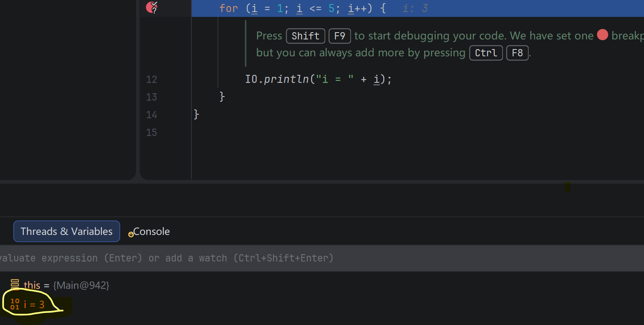Click the IO.println code line 12
Image resolution: width=644 pixels, height=325 pixels.
tap(318, 79)
